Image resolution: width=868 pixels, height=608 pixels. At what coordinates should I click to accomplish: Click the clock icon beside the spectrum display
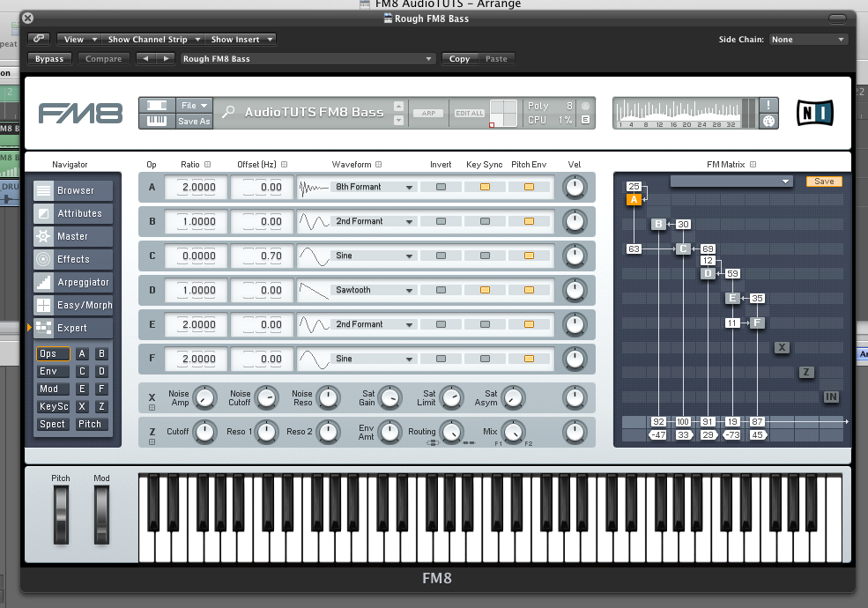tap(768, 121)
